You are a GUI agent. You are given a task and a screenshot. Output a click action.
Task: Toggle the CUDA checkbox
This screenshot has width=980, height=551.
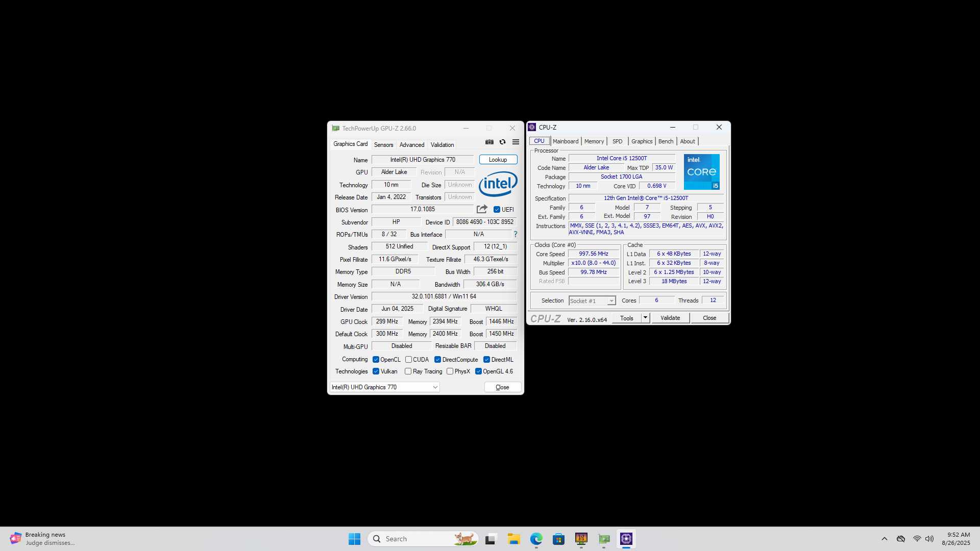(x=408, y=360)
